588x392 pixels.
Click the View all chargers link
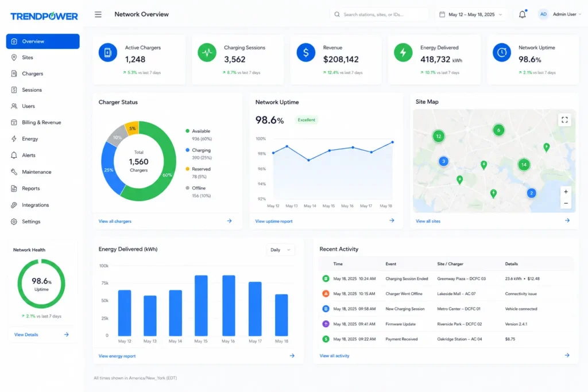pos(115,221)
